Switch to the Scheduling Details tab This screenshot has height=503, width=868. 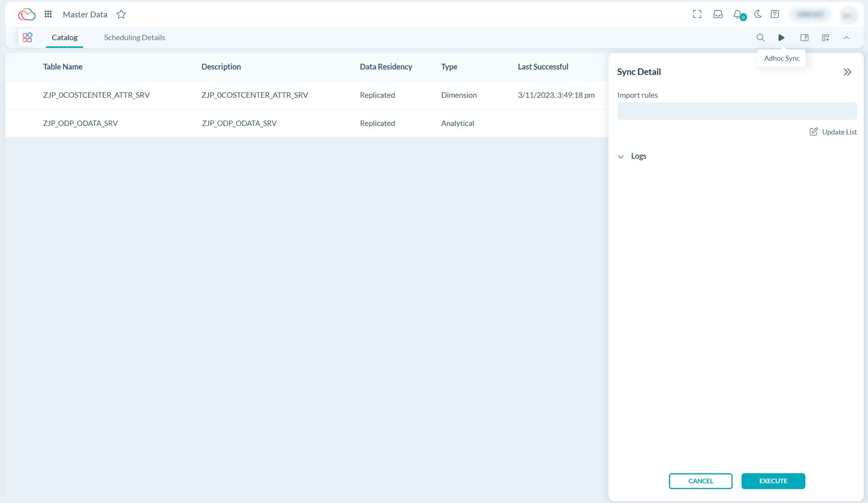(134, 37)
